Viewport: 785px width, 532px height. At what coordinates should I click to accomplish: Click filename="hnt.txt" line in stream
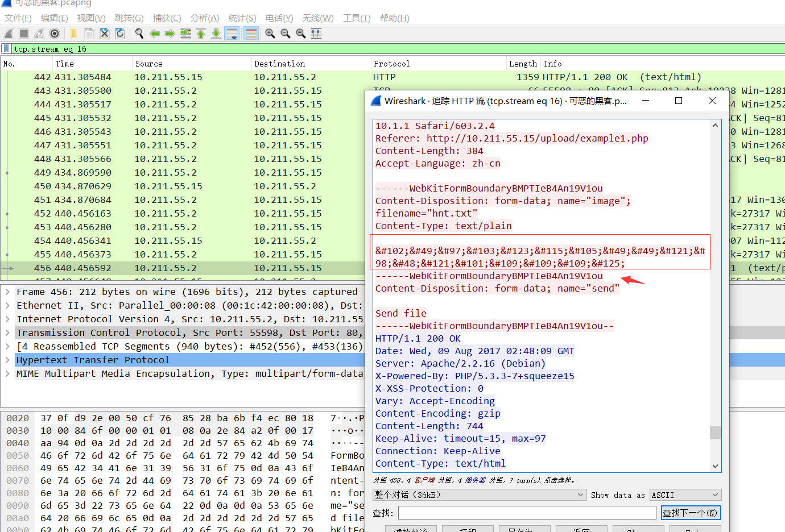(x=426, y=213)
